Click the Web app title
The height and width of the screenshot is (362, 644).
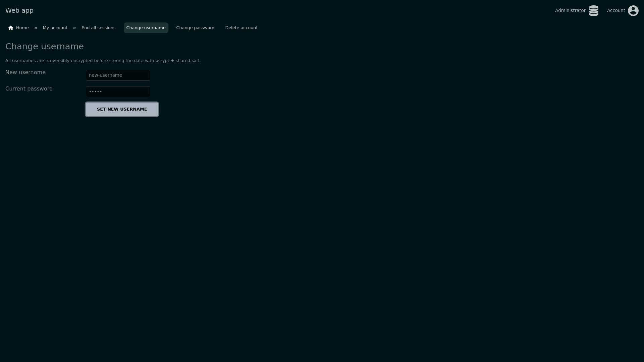pyautogui.click(x=19, y=10)
